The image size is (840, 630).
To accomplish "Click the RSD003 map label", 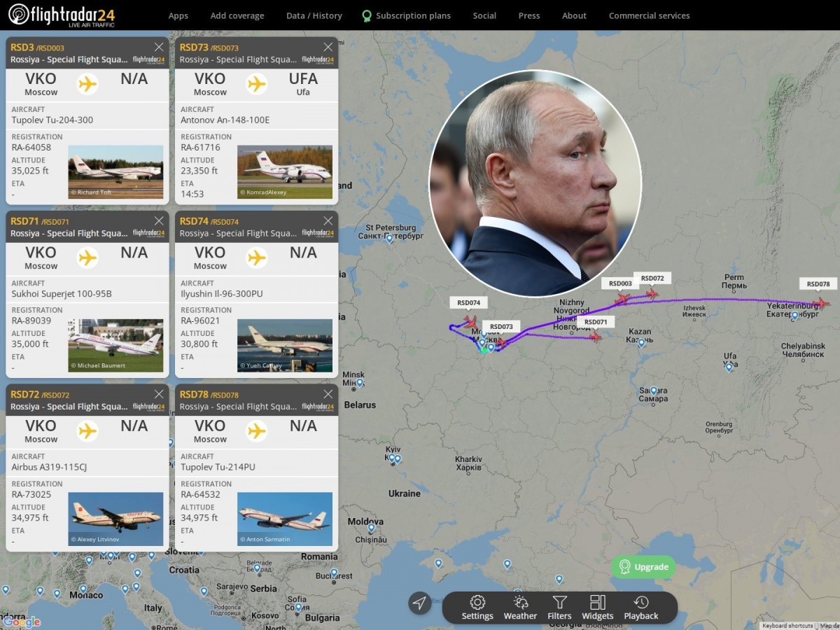I will (x=620, y=283).
